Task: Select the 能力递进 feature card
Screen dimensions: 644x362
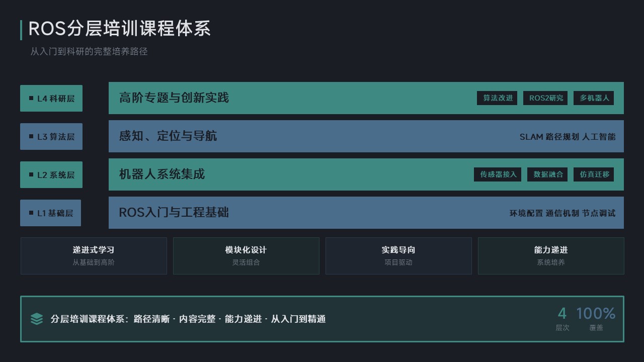Action: (x=551, y=256)
